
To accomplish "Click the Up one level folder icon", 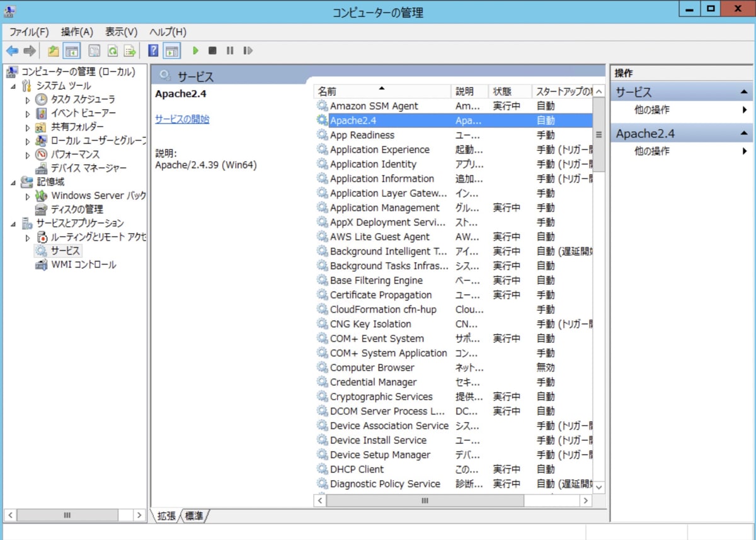I will click(x=54, y=51).
